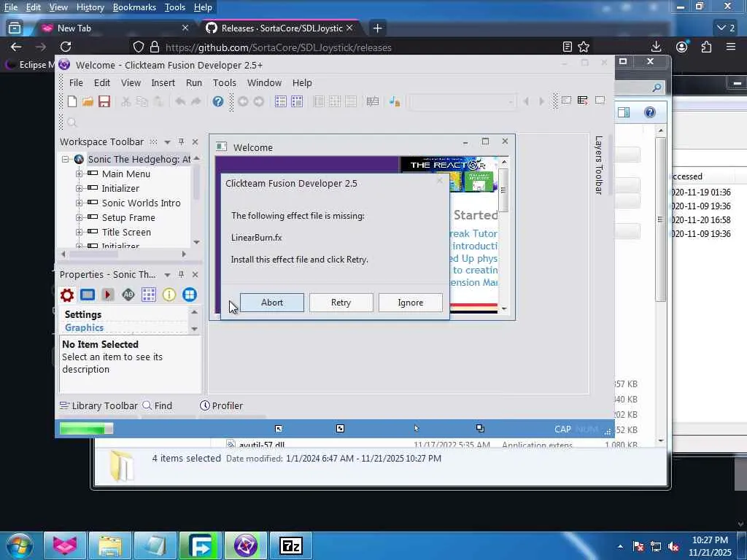This screenshot has width=747, height=560.
Task: Open Firefox extensions puzzle icon
Action: [706, 47]
